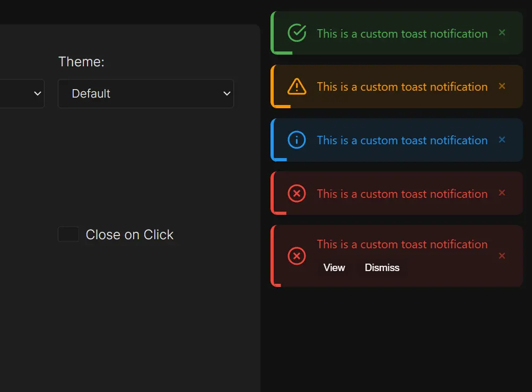Click the warning toast body

402,86
